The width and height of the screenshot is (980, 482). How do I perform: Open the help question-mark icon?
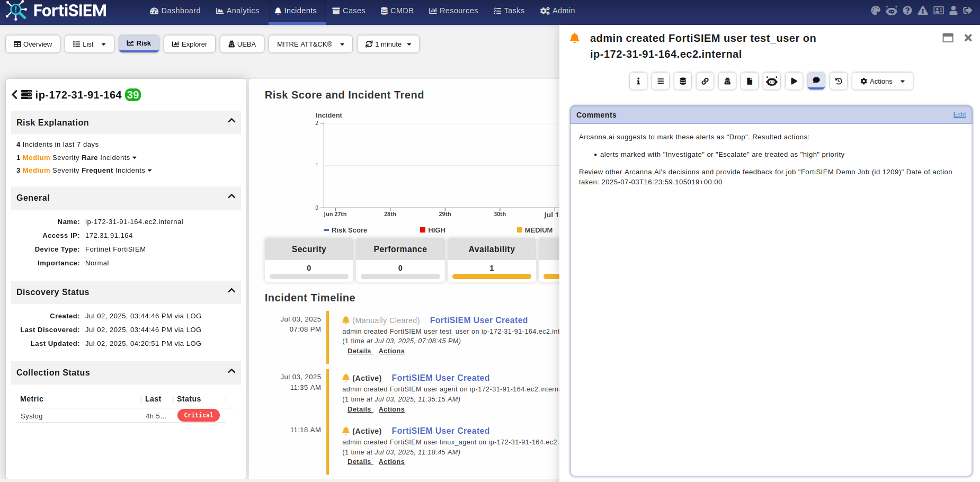tap(907, 11)
